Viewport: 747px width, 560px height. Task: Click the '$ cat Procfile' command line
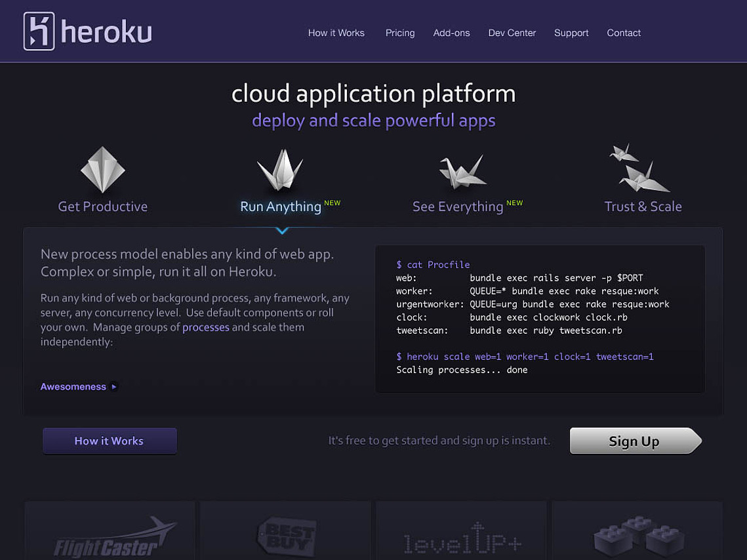[x=433, y=265]
